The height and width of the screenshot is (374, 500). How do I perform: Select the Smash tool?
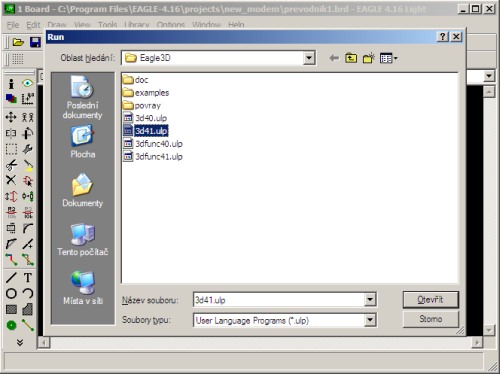pos(11,228)
